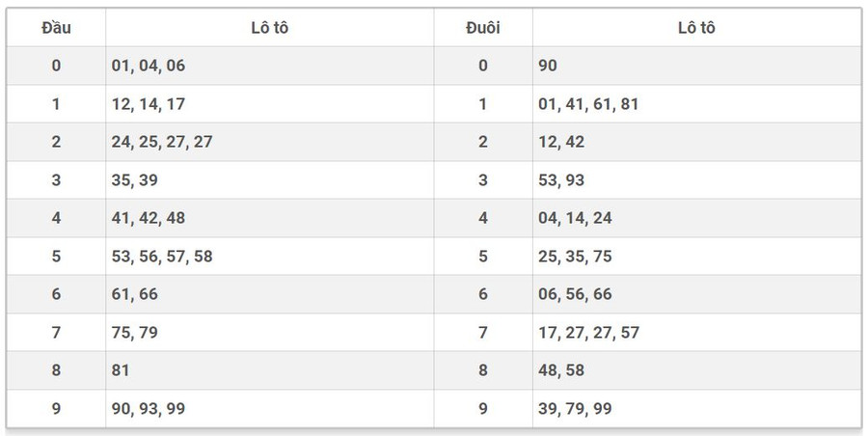The image size is (868, 436).
Task: Click the cell with 17, 27, 27, 57
Action: coord(588,333)
